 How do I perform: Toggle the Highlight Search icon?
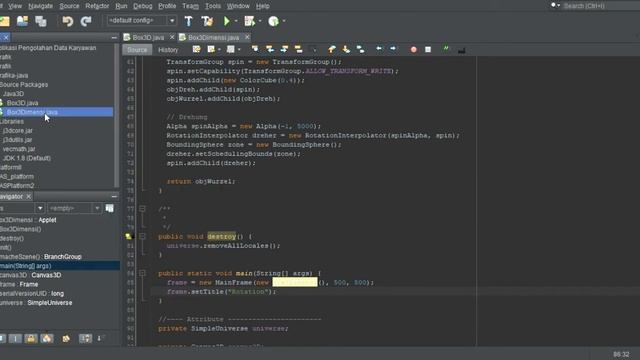click(299, 49)
